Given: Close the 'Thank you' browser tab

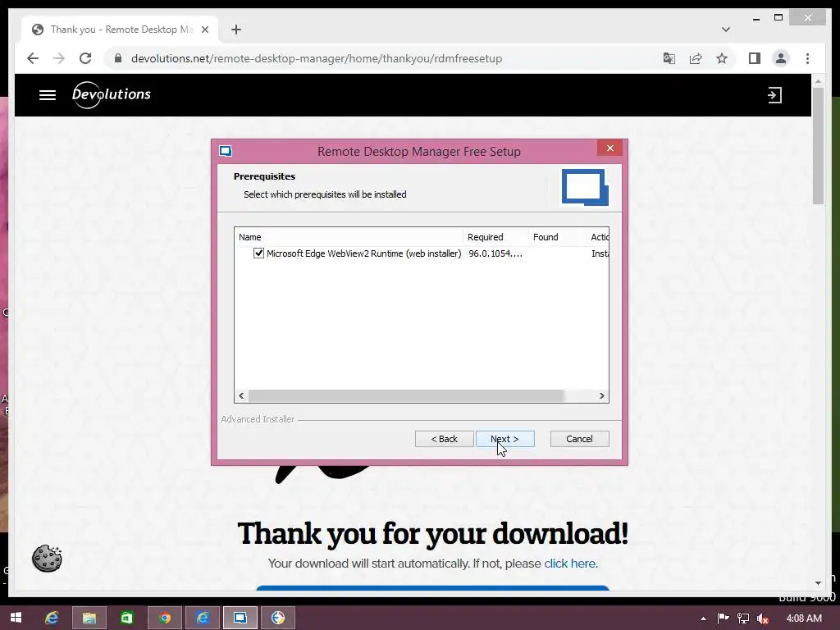Looking at the screenshot, I should tap(204, 30).
